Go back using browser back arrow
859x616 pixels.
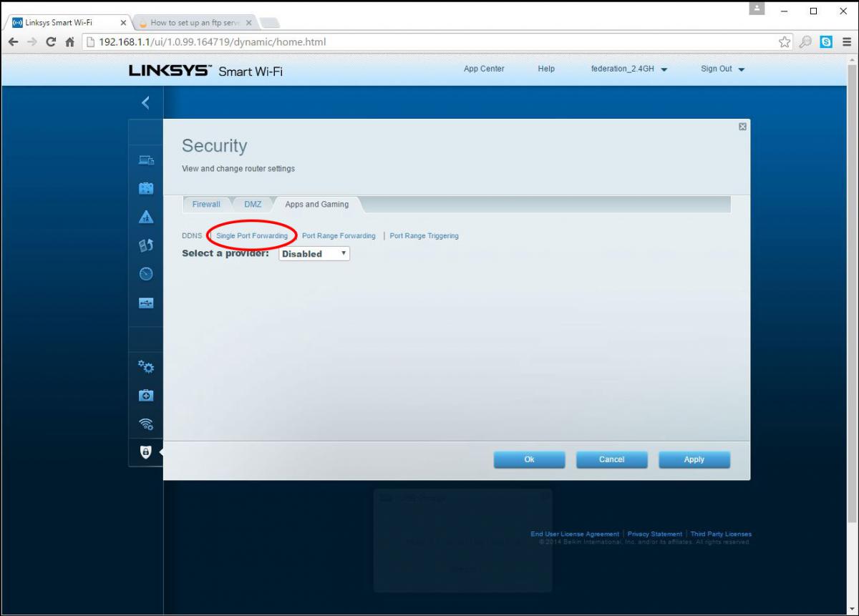coord(14,42)
